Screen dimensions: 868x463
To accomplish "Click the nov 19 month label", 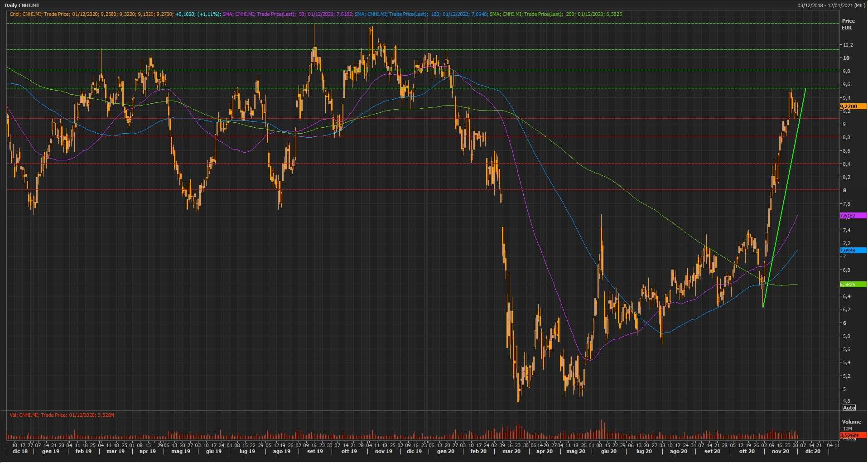I will [x=383, y=452].
